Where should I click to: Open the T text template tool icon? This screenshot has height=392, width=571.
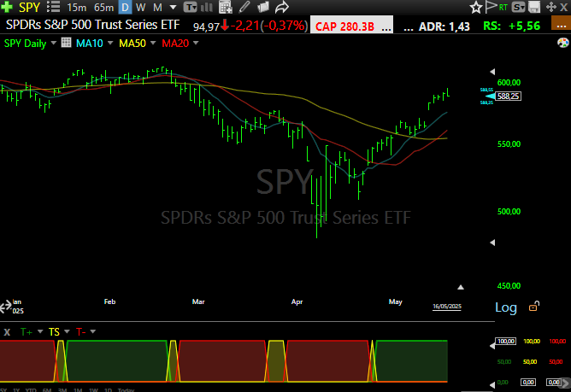190,7
